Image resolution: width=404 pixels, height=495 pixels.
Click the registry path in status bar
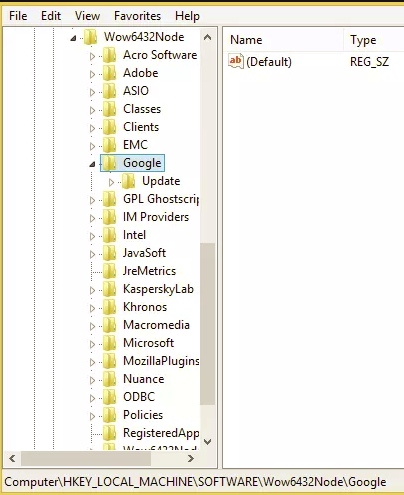[195, 482]
